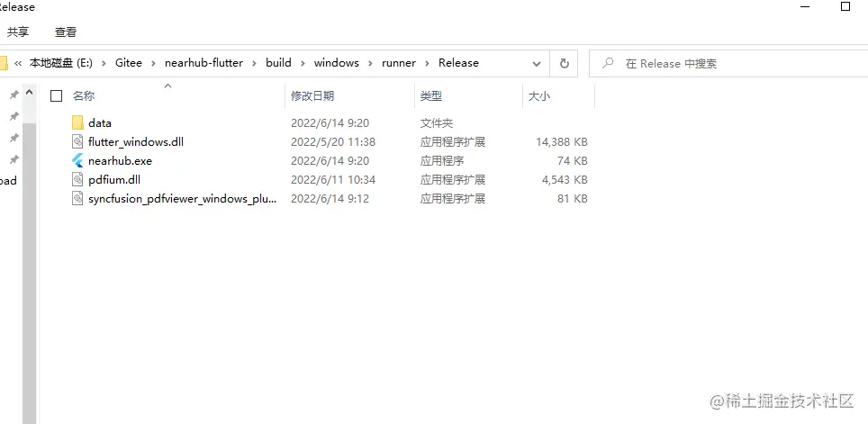Select the syncfusion_pdfviewer_windows_plu... file name

[x=182, y=199]
